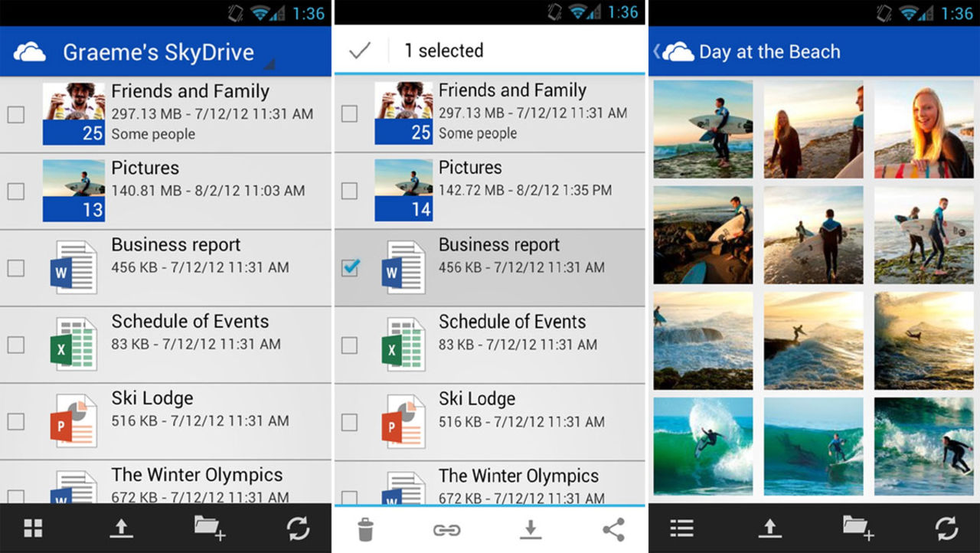Tap the 1 selected header
This screenshot has height=553, width=980.
[x=442, y=51]
